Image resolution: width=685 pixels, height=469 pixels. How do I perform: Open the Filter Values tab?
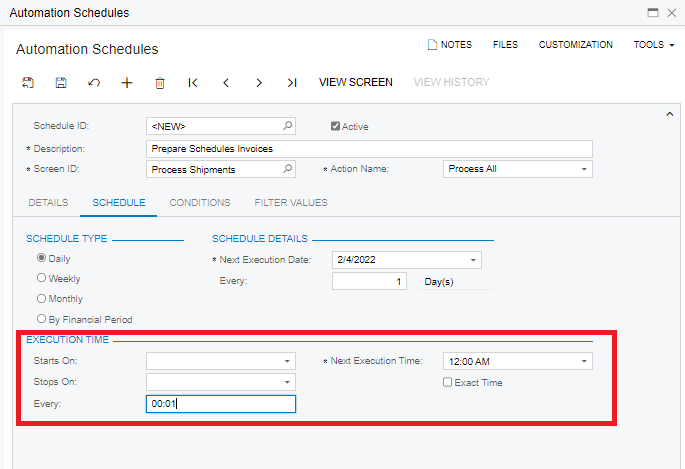[291, 203]
